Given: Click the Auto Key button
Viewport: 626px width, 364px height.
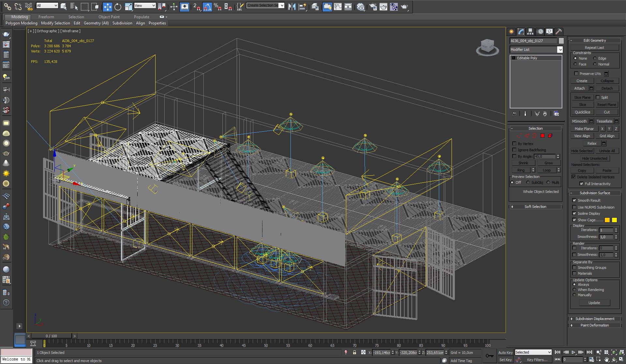Looking at the screenshot, I should 505,352.
